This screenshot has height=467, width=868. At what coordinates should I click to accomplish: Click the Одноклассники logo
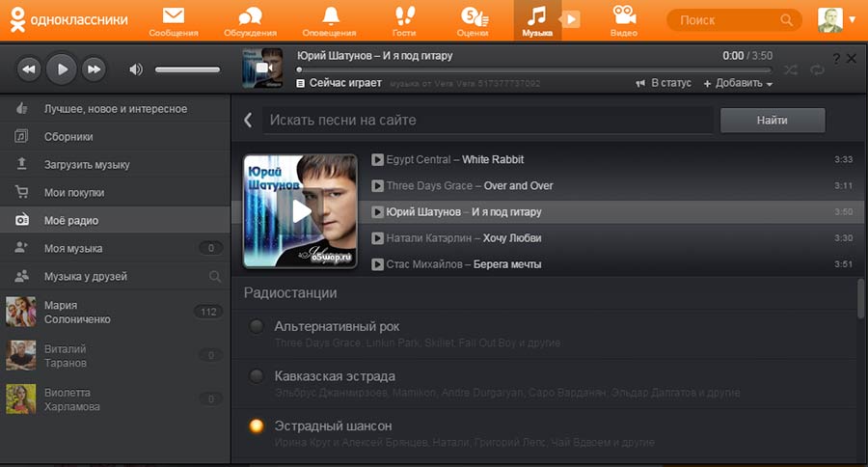[x=68, y=20]
